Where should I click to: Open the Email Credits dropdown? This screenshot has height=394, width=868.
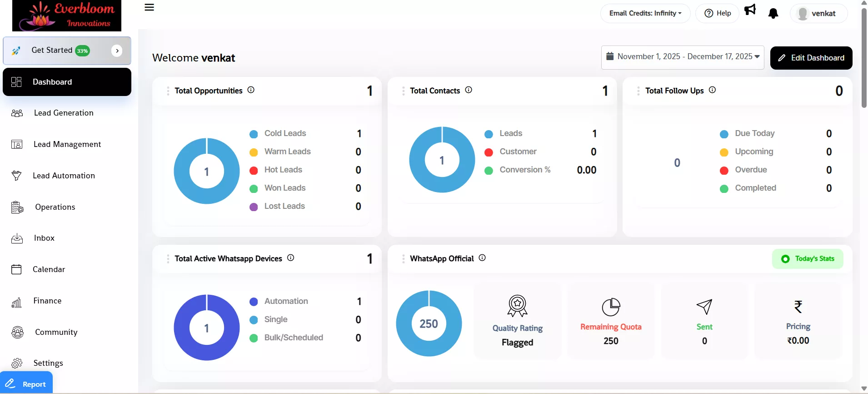645,13
